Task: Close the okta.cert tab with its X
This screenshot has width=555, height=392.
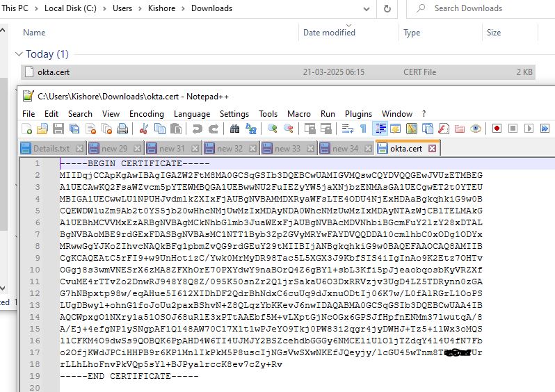Action: pyautogui.click(x=432, y=148)
